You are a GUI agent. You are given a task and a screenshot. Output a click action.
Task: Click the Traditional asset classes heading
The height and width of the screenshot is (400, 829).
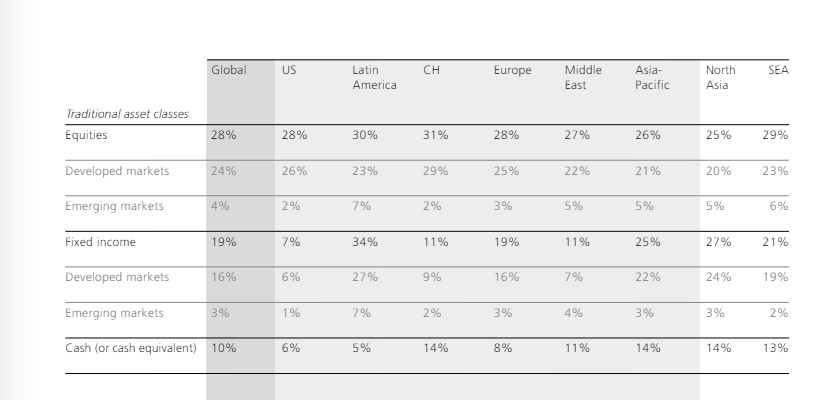click(x=127, y=114)
